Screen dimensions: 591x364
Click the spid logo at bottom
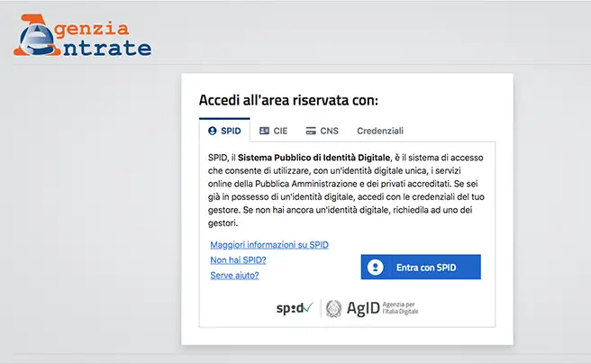[295, 308]
